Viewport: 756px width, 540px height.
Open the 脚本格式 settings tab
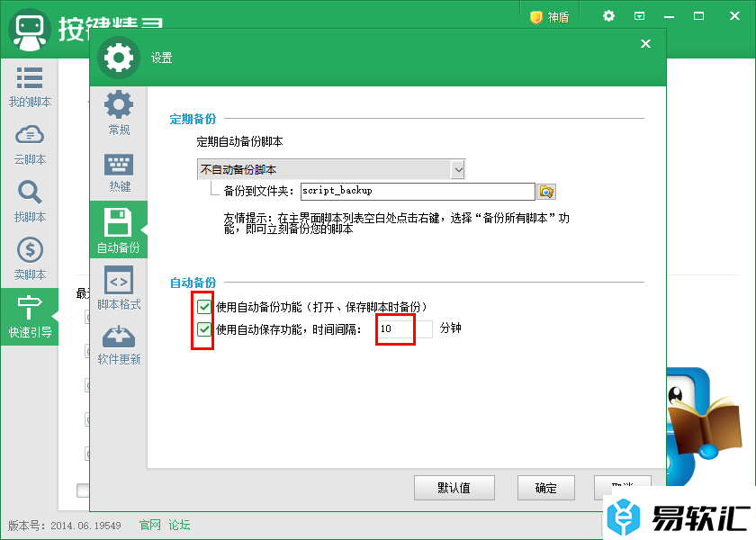pos(119,288)
